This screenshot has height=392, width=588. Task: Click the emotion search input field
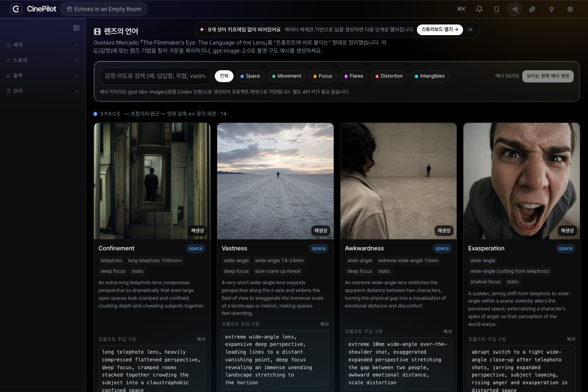155,76
